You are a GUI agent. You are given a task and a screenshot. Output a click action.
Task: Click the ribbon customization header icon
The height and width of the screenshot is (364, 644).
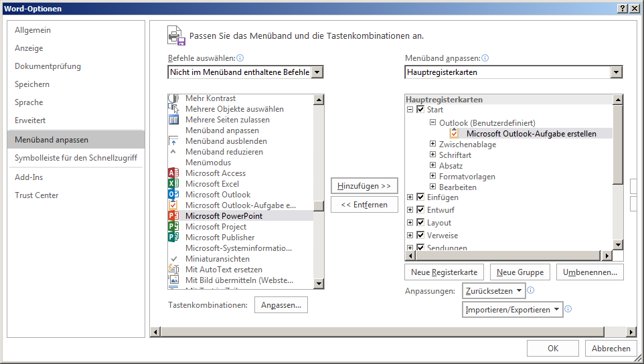[177, 35]
